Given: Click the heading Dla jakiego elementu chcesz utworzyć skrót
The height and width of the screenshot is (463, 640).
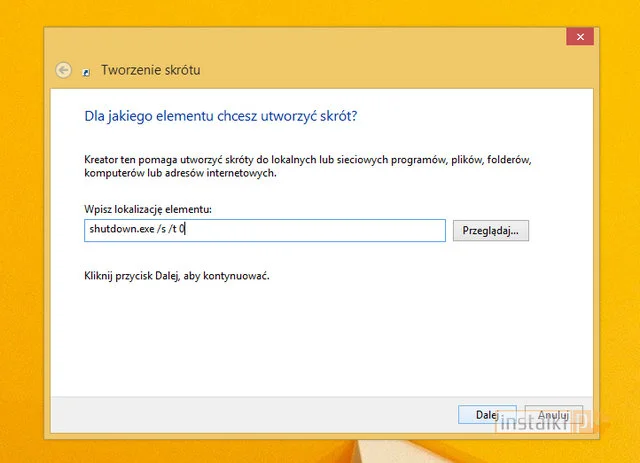Looking at the screenshot, I should (221, 117).
